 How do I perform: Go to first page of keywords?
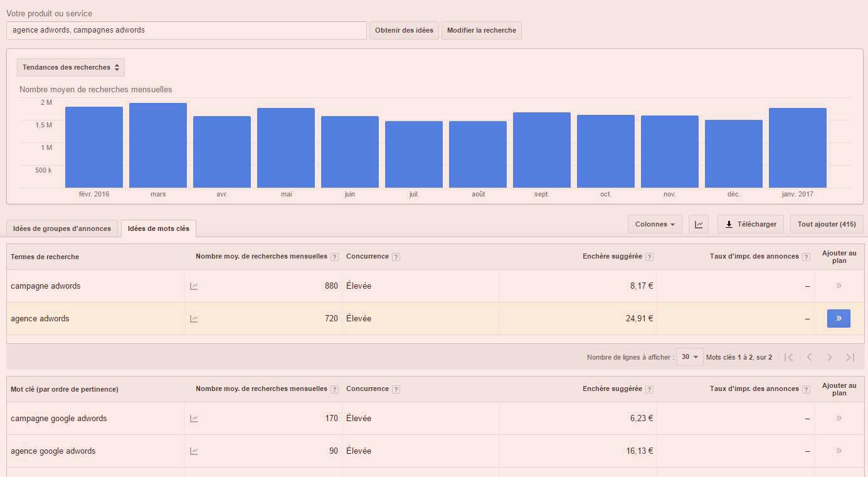(789, 357)
